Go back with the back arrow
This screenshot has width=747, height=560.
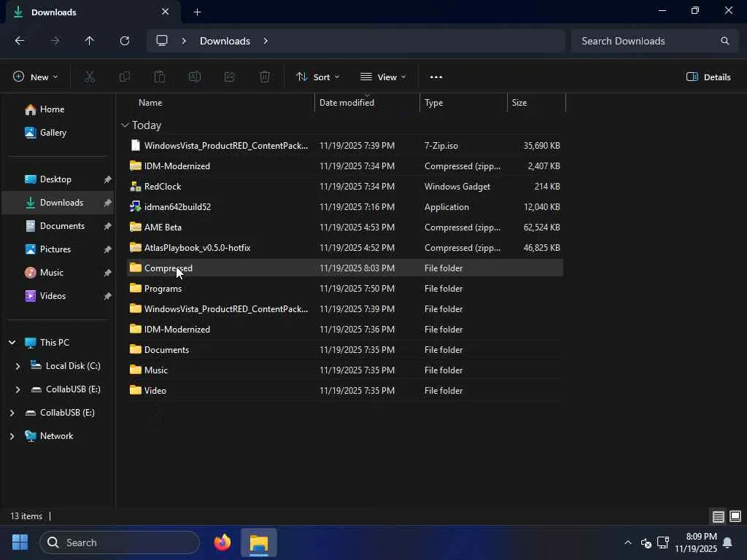click(20, 41)
